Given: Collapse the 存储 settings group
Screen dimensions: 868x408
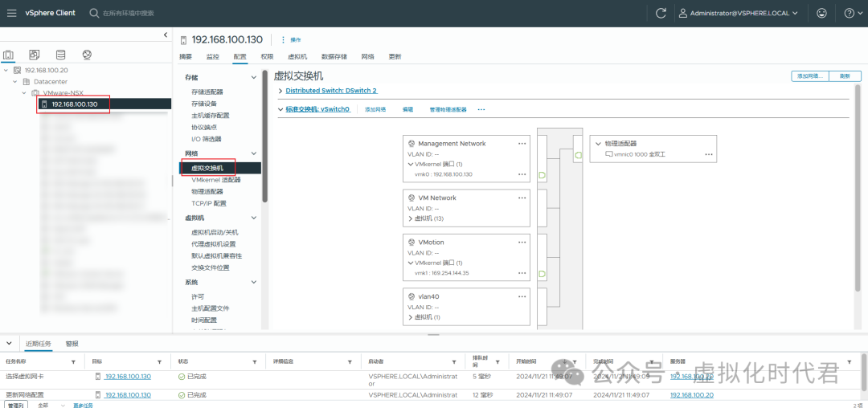Looking at the screenshot, I should click(x=254, y=77).
